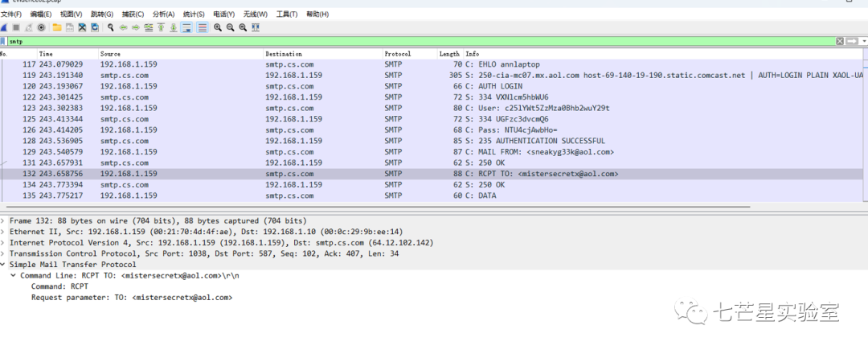Select packet 120 AUTH LOGIN
Image resolution: width=868 pixels, height=350 pixels.
[x=432, y=86]
